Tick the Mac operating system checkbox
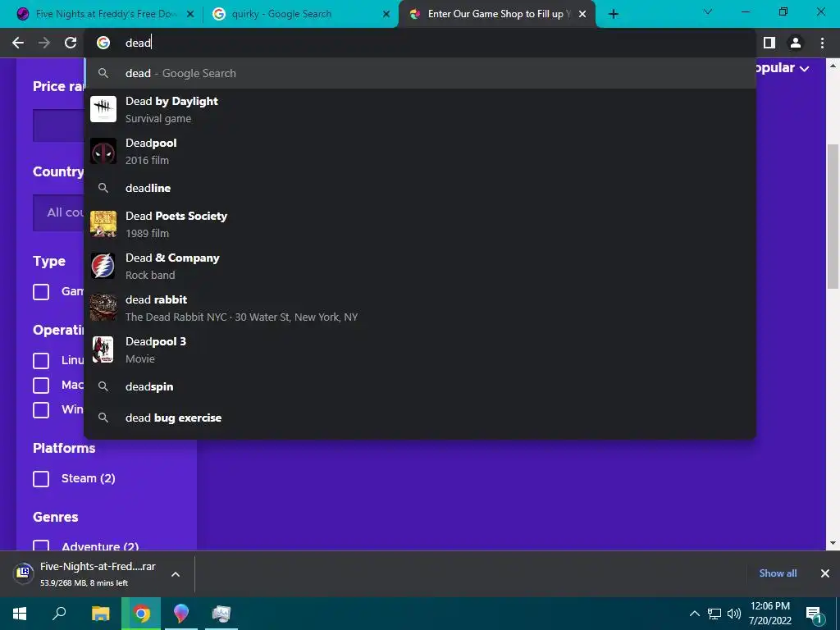 tap(41, 386)
